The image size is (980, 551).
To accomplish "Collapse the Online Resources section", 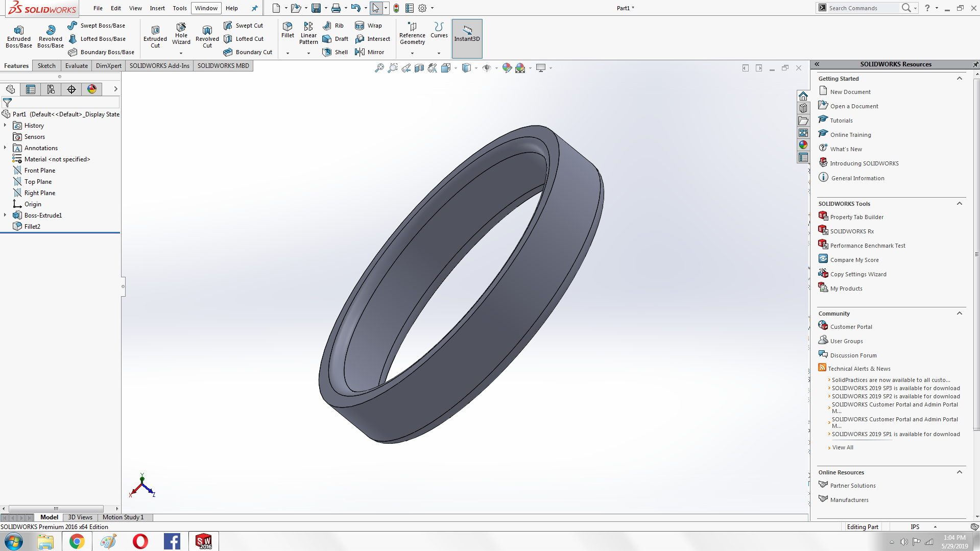I will 960,472.
